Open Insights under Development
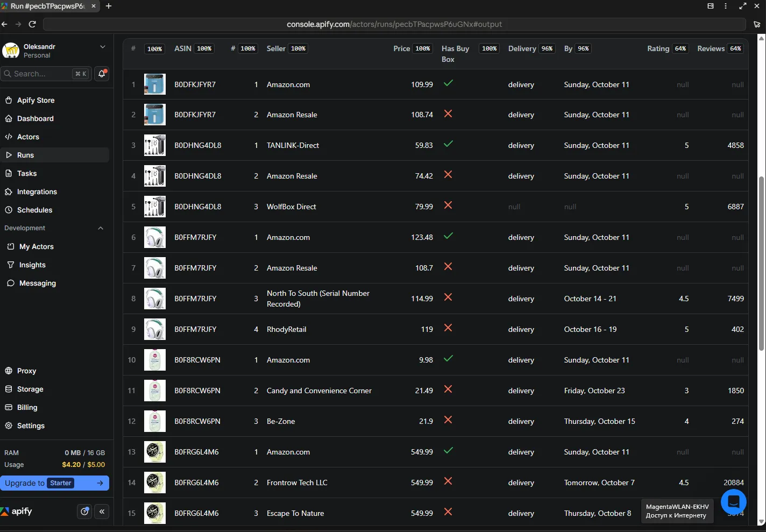This screenshot has height=532, width=766. point(32,265)
